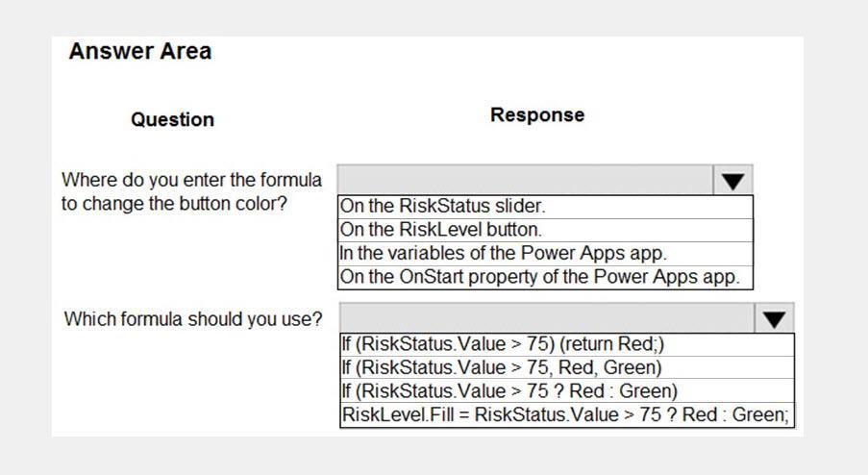868x475 pixels.
Task: Select 'On the OnStart property' option
Action: coord(545,277)
